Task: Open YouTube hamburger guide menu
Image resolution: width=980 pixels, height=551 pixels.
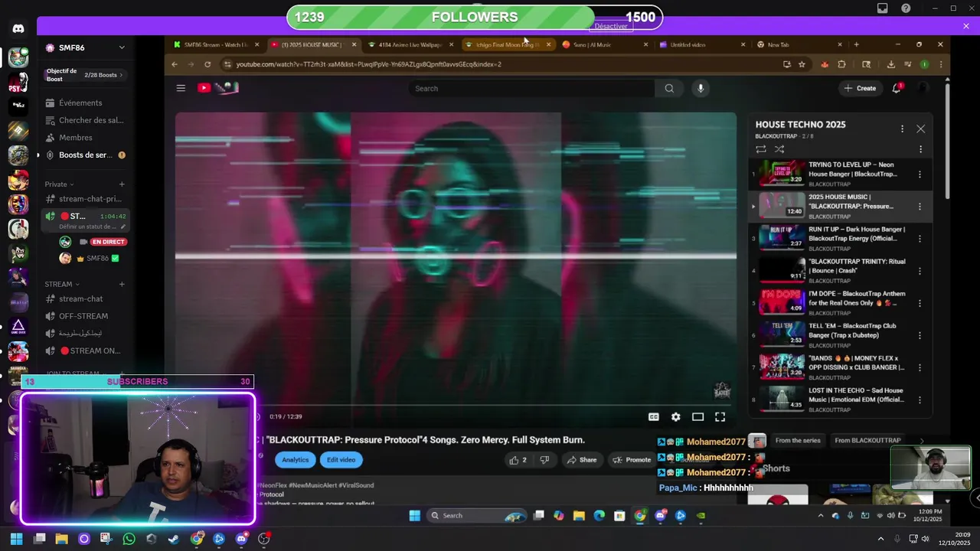Action: (181, 88)
